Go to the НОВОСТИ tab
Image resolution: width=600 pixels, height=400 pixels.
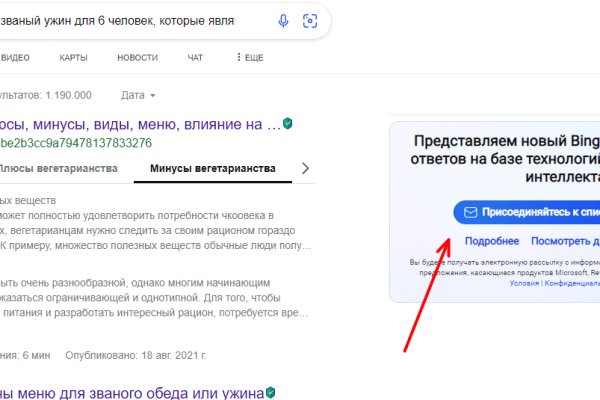pos(137,58)
